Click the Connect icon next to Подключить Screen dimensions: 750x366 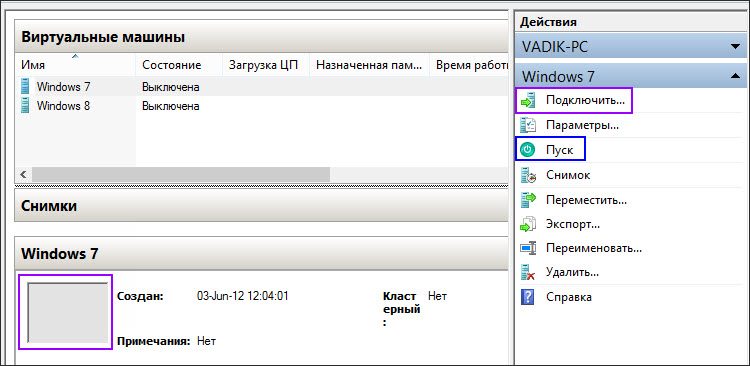pyautogui.click(x=528, y=101)
